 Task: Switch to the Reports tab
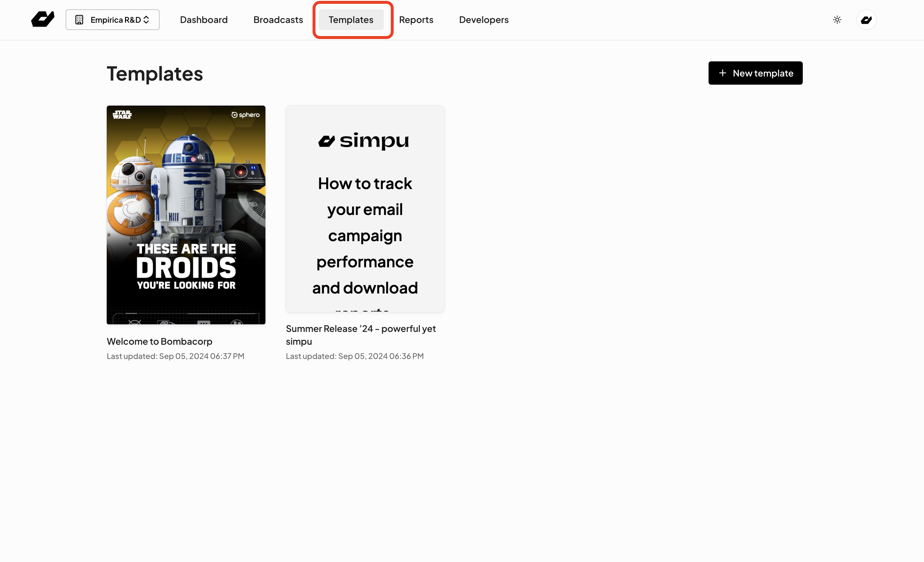(x=416, y=19)
